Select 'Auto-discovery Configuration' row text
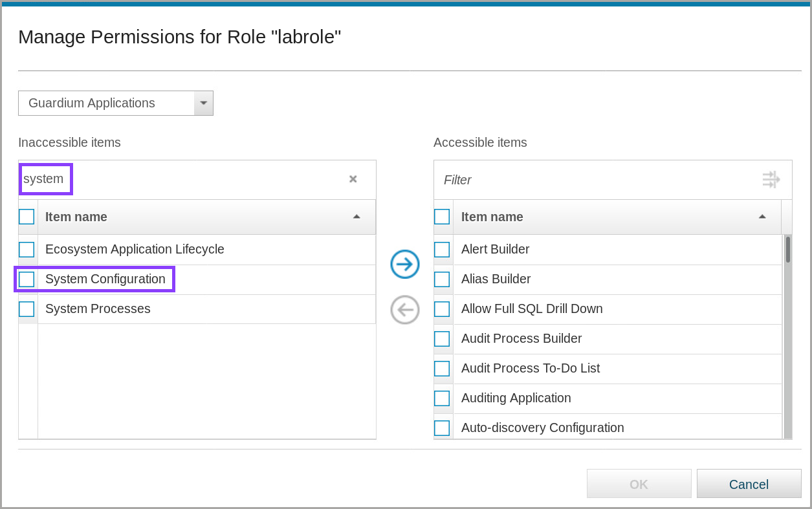Image resolution: width=812 pixels, height=509 pixels. click(x=543, y=428)
